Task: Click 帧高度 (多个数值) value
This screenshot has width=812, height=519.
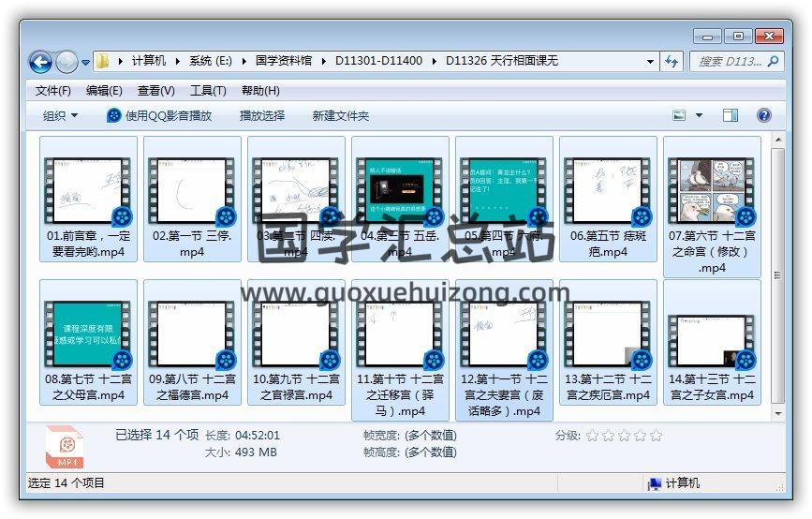Action: [431, 452]
